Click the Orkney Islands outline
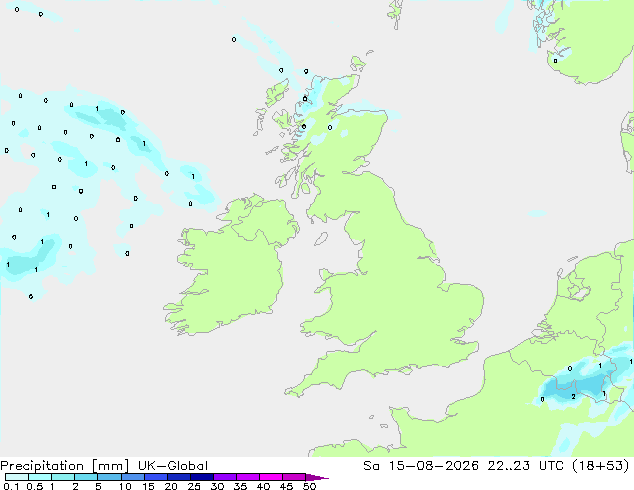634x490 pixels. point(358,63)
